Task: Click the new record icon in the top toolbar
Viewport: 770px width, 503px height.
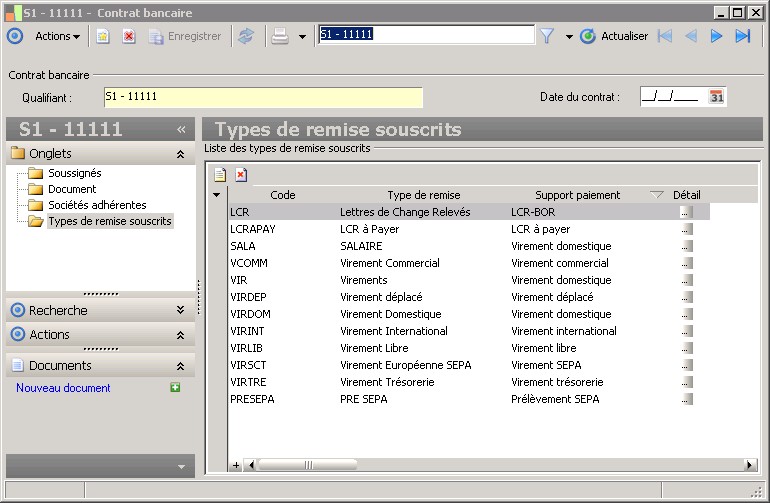Action: tap(102, 36)
